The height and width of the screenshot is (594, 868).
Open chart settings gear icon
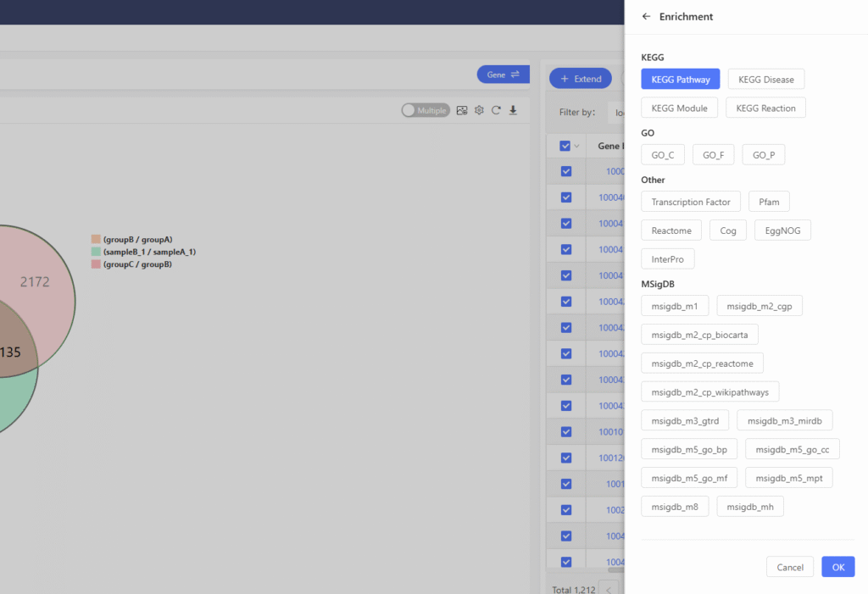click(x=479, y=110)
